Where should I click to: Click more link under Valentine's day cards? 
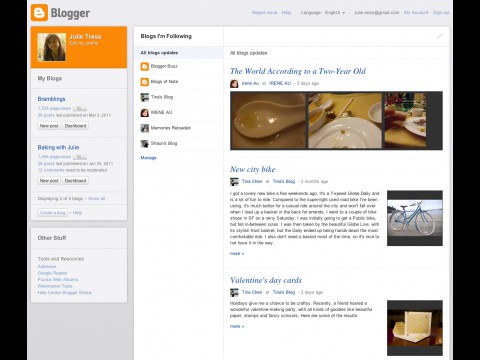237,326
